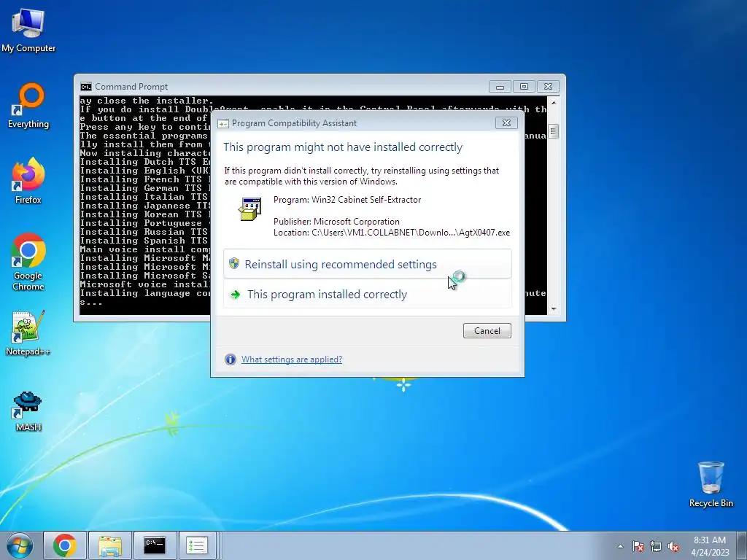Show hidden system tray icons
The height and width of the screenshot is (560, 747).
[x=620, y=547]
